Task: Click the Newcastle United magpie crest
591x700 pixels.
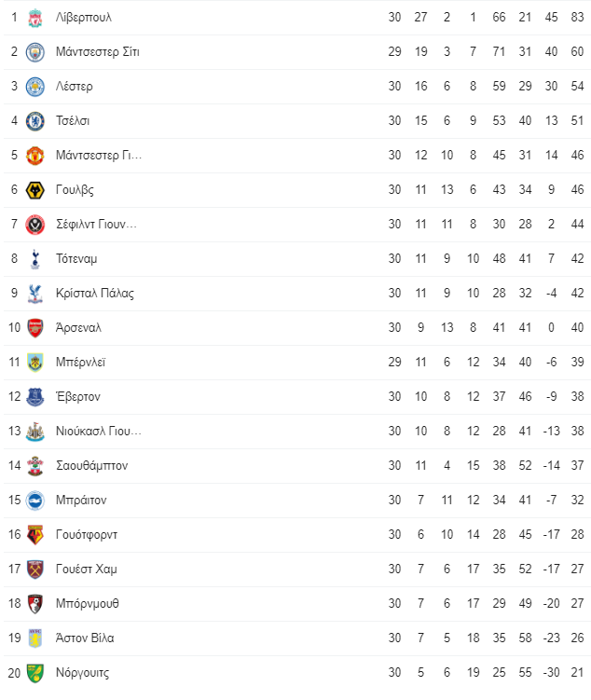Action: pos(34,432)
